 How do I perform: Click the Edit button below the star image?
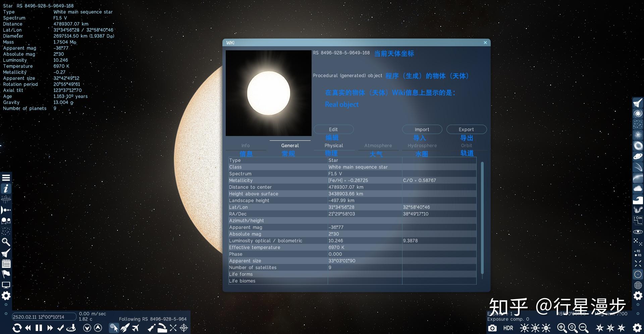[x=333, y=129]
